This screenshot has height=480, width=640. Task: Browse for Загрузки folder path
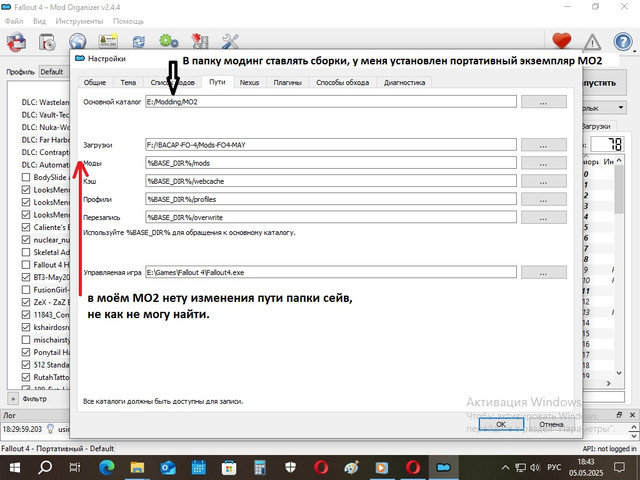click(x=544, y=144)
